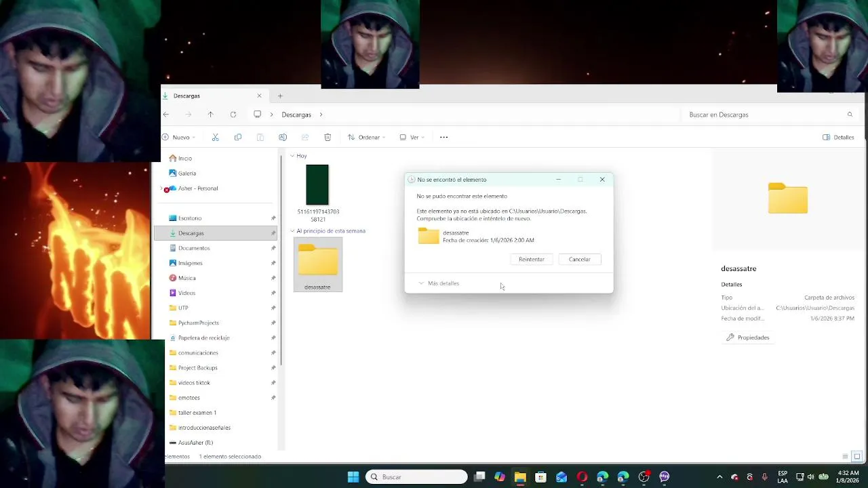Open Imágenes in the sidebar
Image resolution: width=868 pixels, height=488 pixels.
click(190, 263)
